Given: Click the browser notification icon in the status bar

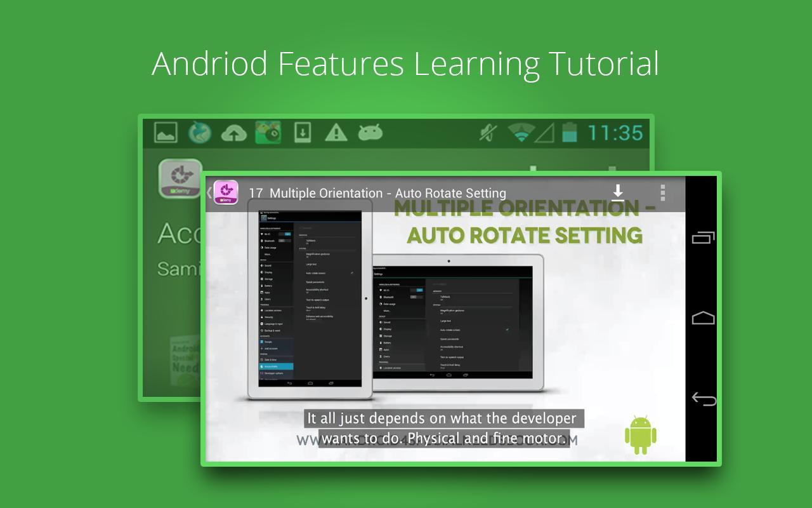Looking at the screenshot, I should pos(199,132).
